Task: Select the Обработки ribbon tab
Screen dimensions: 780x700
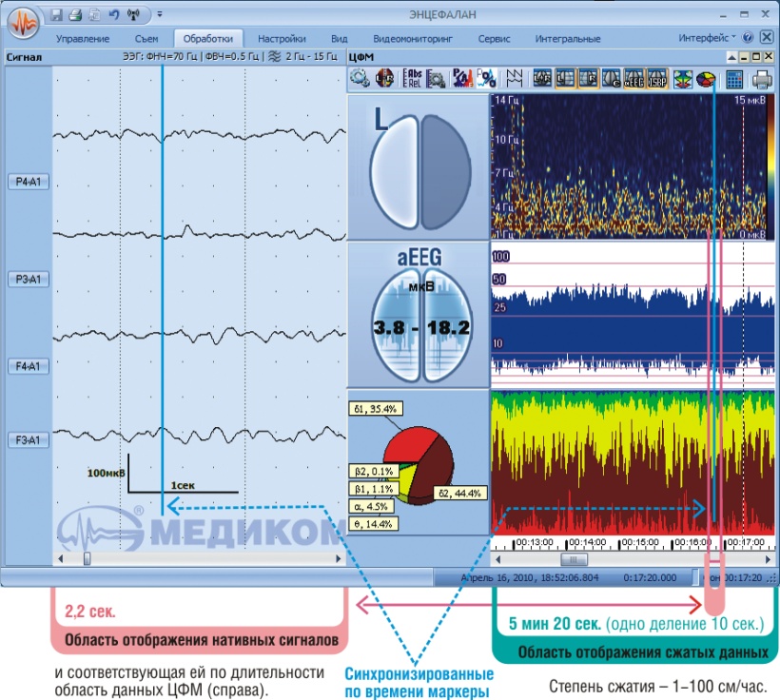Action: [x=208, y=38]
